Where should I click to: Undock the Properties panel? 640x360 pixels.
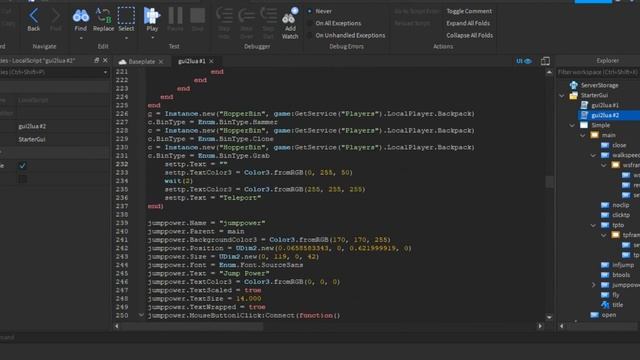[x=96, y=60]
